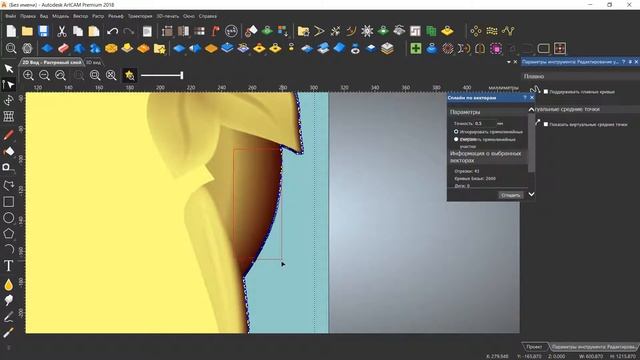Enable the show virtual midpoints checkbox
Image resolution: width=640 pixels, height=360 pixels.
pyautogui.click(x=546, y=124)
